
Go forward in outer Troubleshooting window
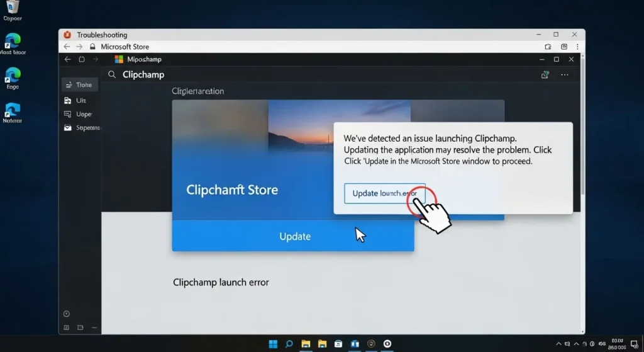(x=79, y=47)
